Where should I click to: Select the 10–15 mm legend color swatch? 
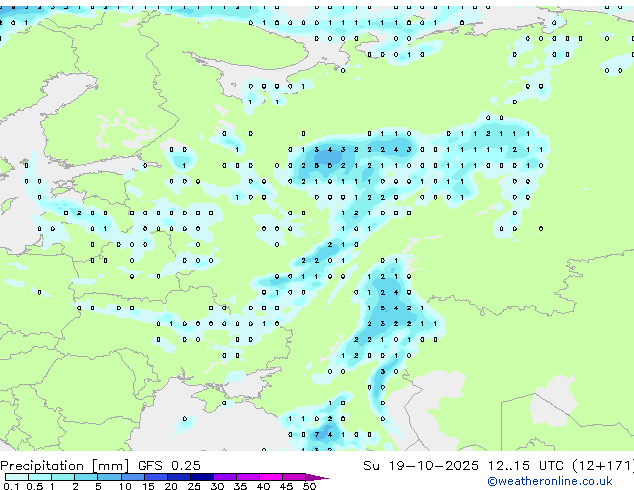click(132, 477)
